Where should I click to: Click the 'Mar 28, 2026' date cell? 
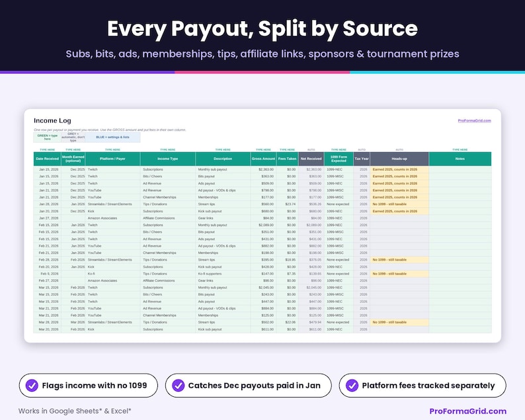[47, 322]
